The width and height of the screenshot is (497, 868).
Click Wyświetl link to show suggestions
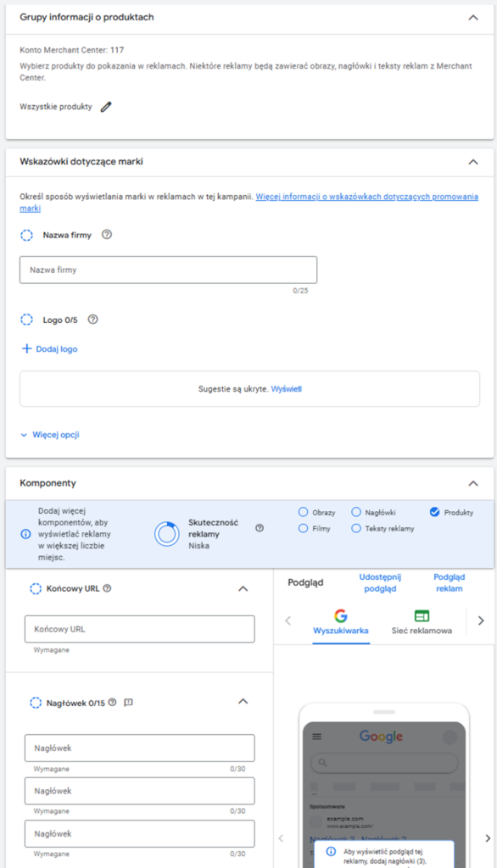pos(287,389)
